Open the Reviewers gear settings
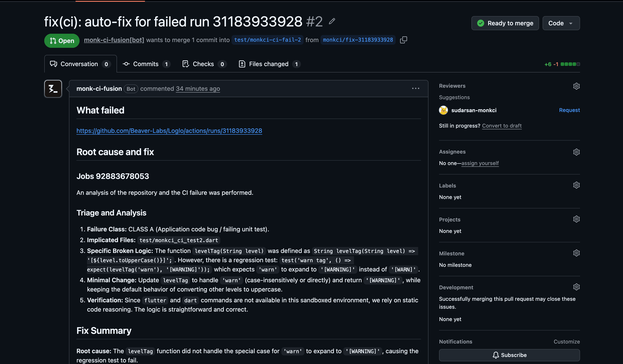 coord(576,86)
